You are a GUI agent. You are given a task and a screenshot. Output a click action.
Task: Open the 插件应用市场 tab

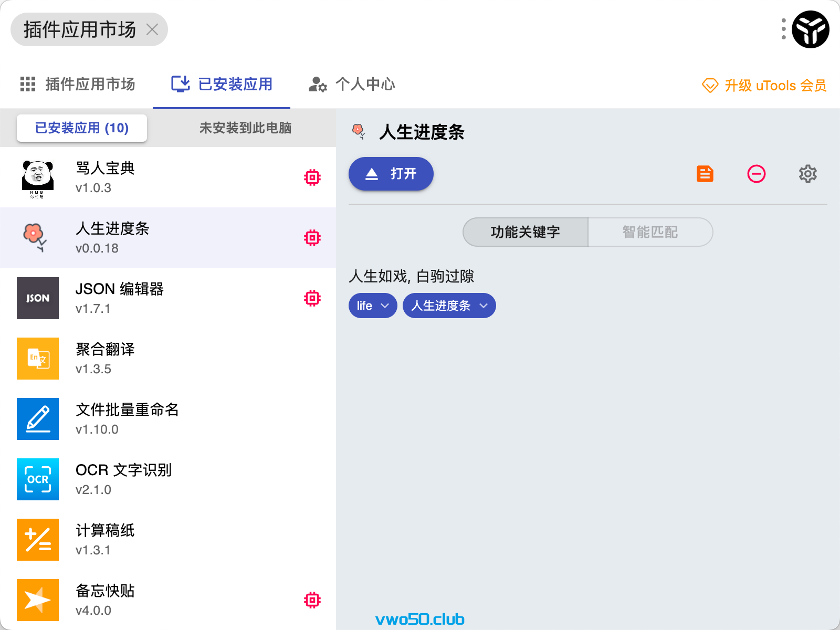pos(78,84)
